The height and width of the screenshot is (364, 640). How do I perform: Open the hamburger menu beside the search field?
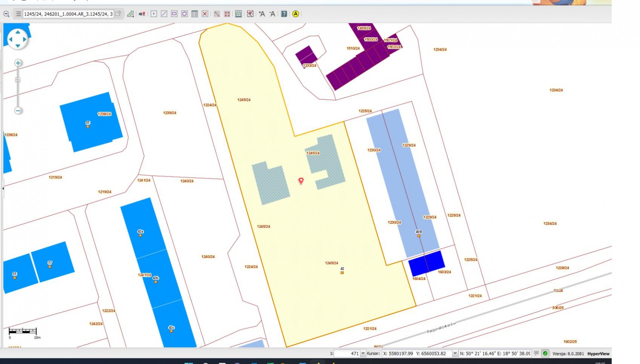pos(18,14)
